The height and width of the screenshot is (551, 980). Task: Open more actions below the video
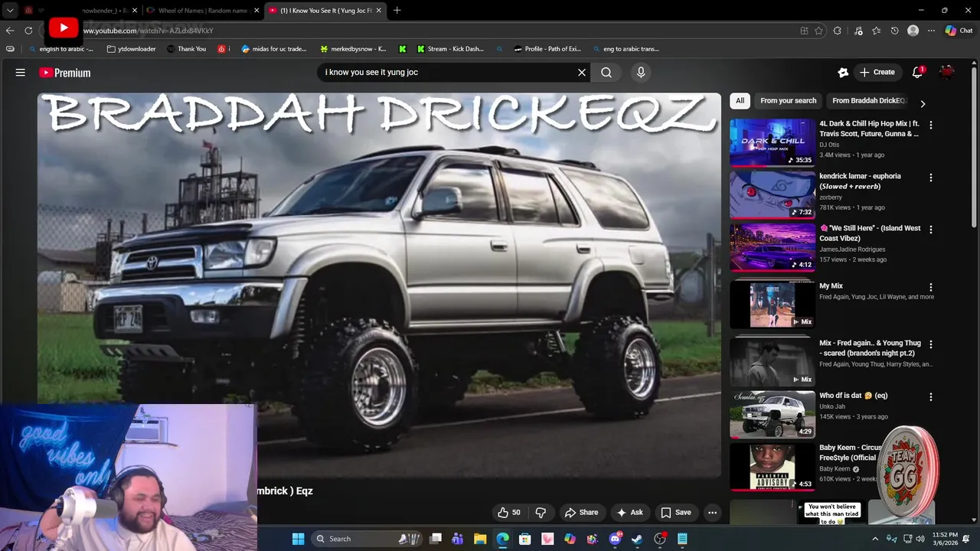tap(712, 513)
